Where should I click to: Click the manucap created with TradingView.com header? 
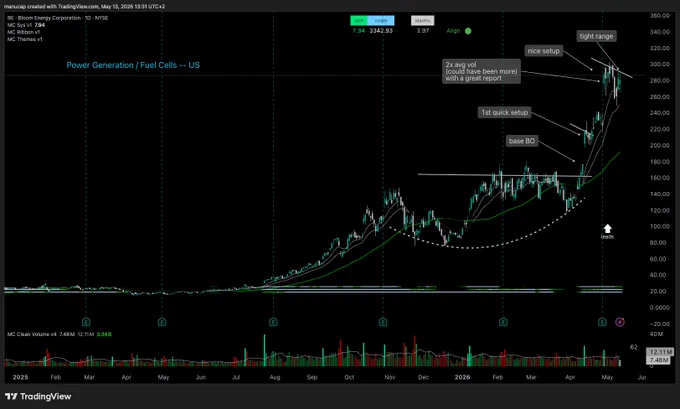[84, 7]
